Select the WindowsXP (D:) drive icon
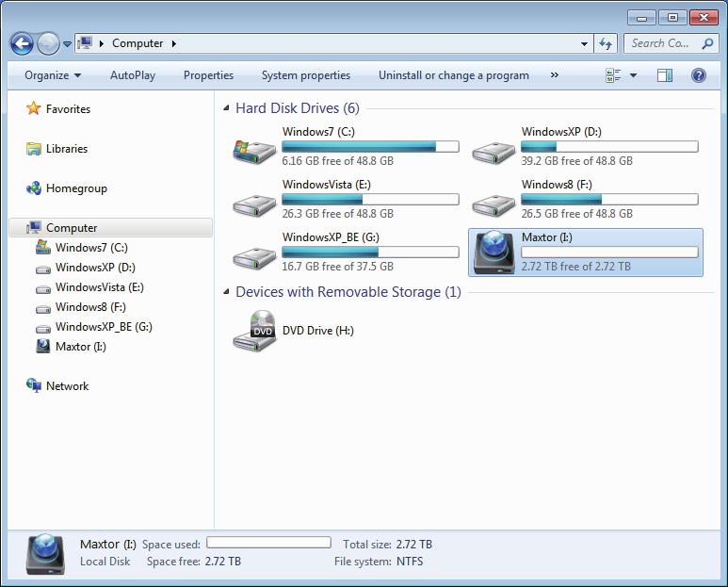This screenshot has width=728, height=587. [493, 153]
